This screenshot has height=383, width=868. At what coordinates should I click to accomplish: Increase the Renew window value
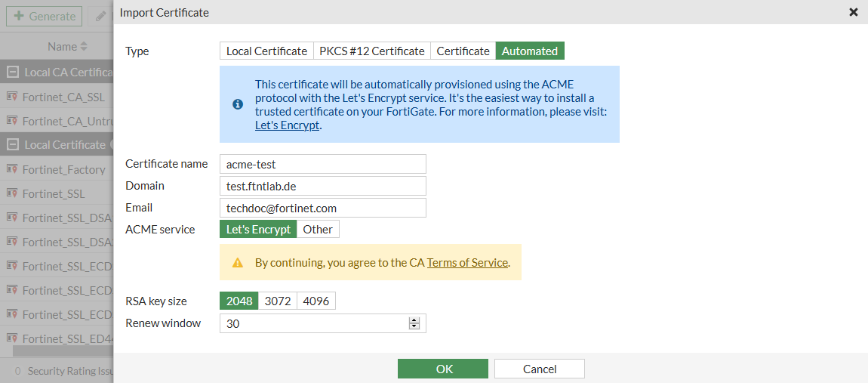414,320
